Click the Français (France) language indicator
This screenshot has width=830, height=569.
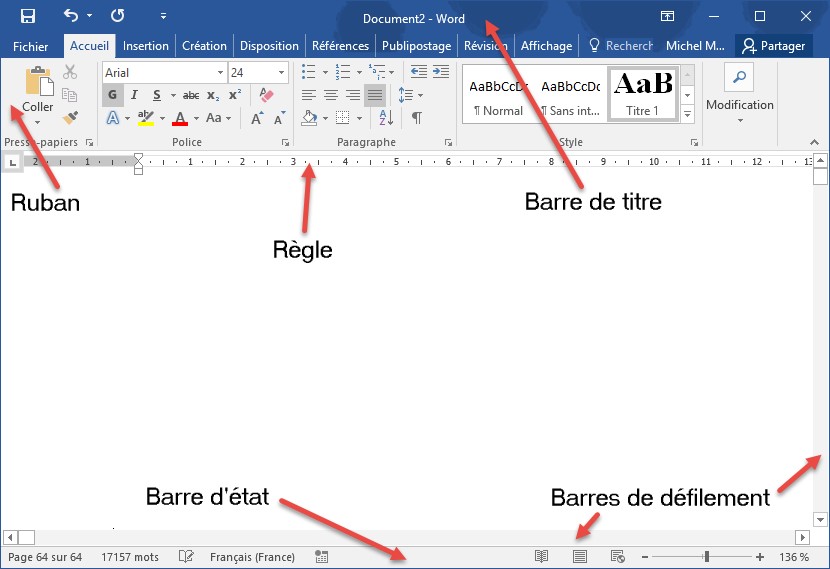pos(252,557)
